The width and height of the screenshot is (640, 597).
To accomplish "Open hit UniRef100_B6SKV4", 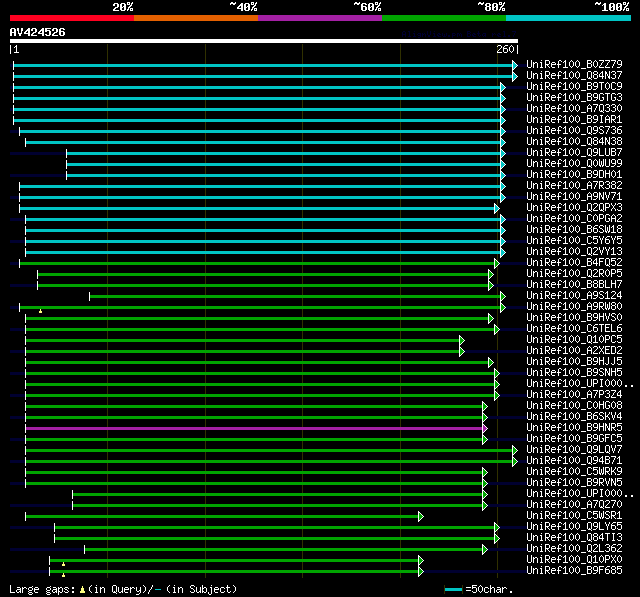I will point(574,417).
